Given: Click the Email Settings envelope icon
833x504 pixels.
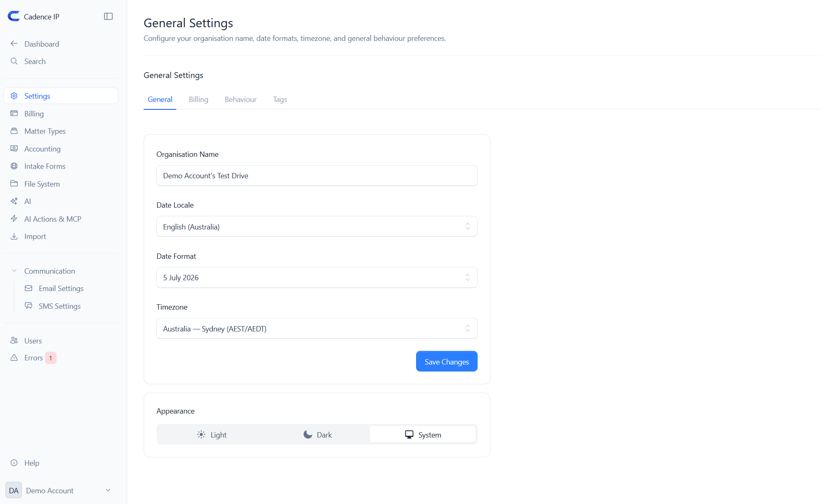Looking at the screenshot, I should (x=28, y=288).
